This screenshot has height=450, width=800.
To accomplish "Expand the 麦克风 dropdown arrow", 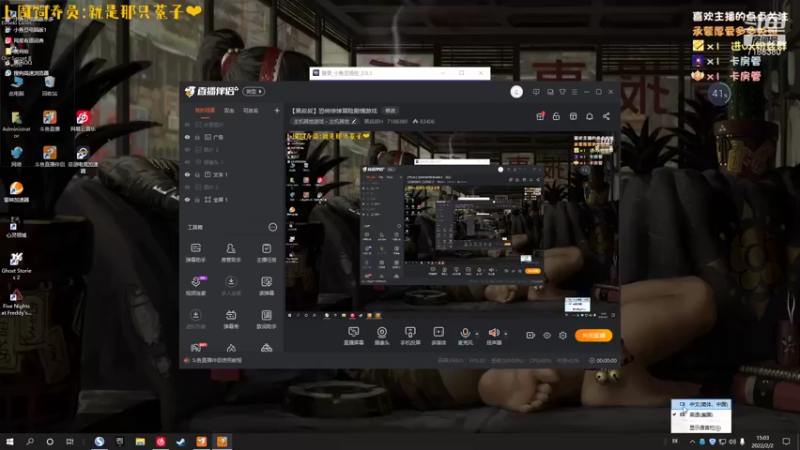I will tap(477, 334).
